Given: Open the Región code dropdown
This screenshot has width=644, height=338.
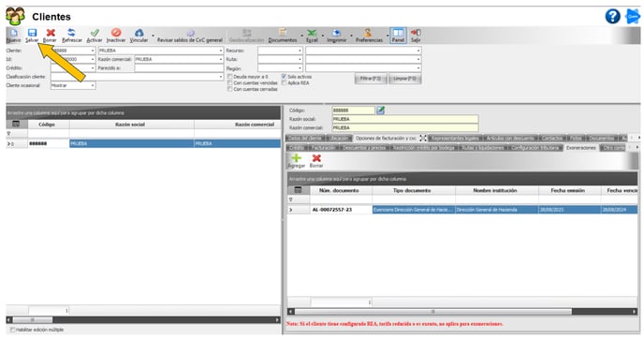Looking at the screenshot, I should coord(300,68).
